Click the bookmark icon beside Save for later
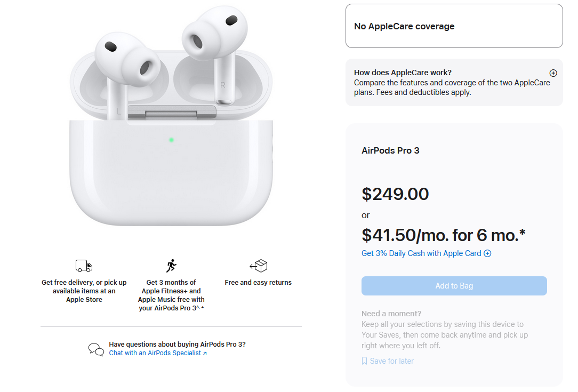This screenshot has height=392, width=578. (365, 361)
